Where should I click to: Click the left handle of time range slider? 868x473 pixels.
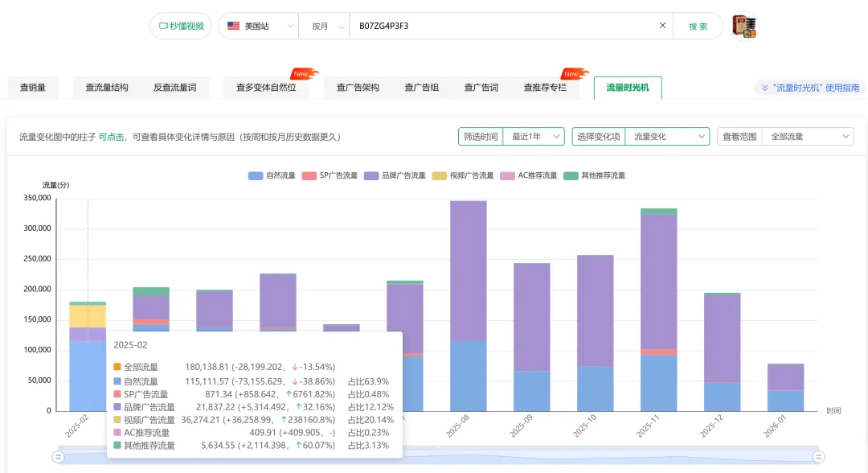coord(58,457)
